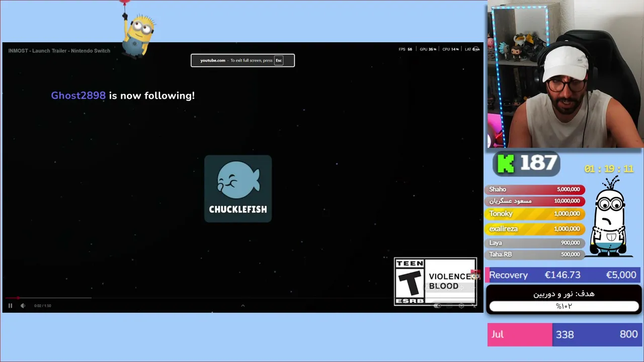This screenshot has height=362, width=644.
Task: Click the GPU 35% readout
Action: [x=428, y=49]
